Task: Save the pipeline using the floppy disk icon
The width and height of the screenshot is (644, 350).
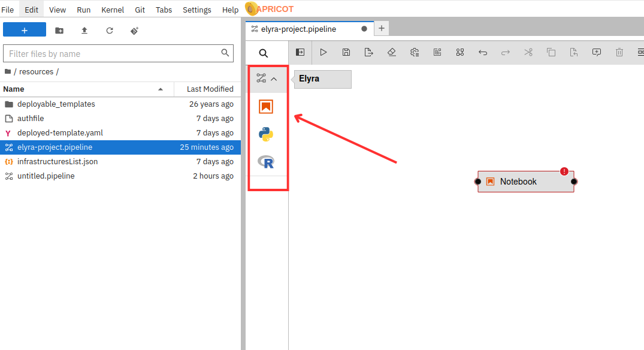Action: click(x=346, y=52)
